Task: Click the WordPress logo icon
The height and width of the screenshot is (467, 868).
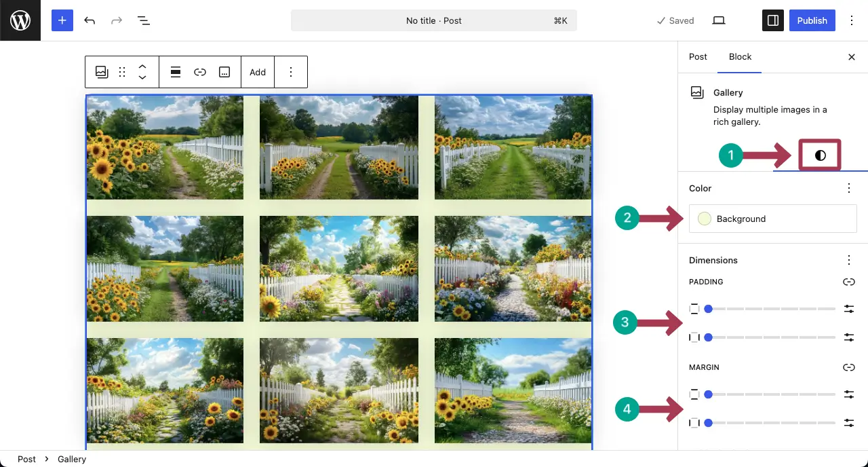Action: (20, 20)
